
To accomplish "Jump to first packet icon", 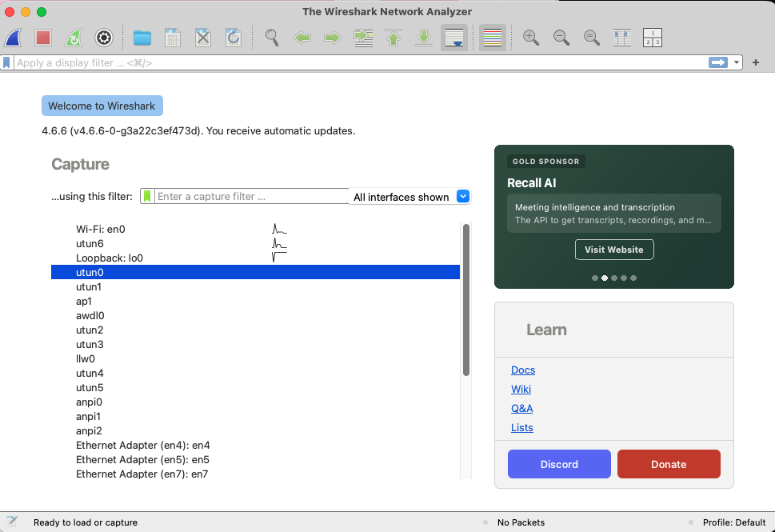I will (393, 38).
